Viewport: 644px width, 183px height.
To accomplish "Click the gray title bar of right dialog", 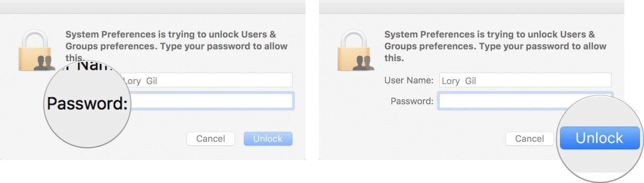I will tap(471, 7).
